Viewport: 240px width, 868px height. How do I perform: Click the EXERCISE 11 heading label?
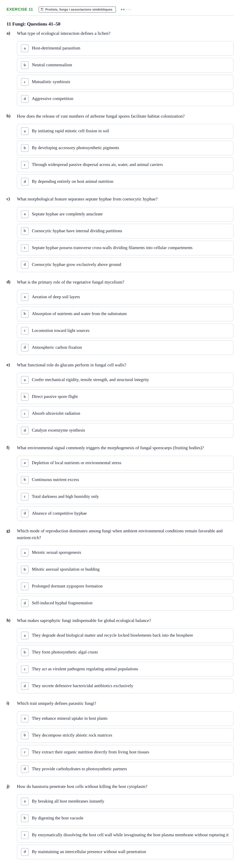(20, 9)
